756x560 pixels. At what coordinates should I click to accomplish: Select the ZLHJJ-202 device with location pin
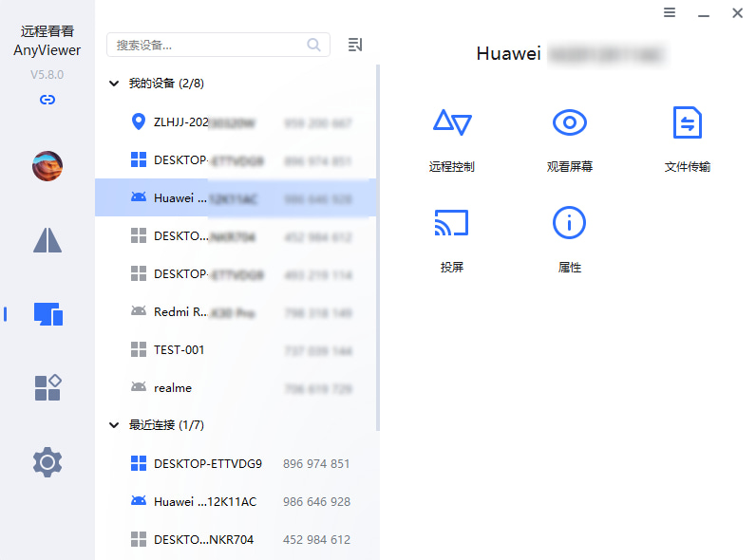pos(236,121)
